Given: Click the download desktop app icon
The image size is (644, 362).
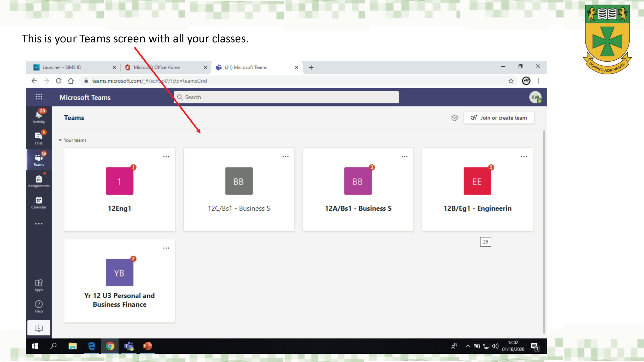Looking at the screenshot, I should click(x=39, y=328).
